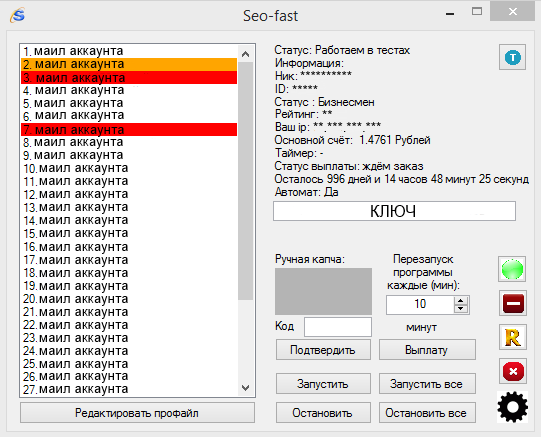541x437 pixels.
Task: Select list row 10. маил аккаунта
Action: coord(129,168)
